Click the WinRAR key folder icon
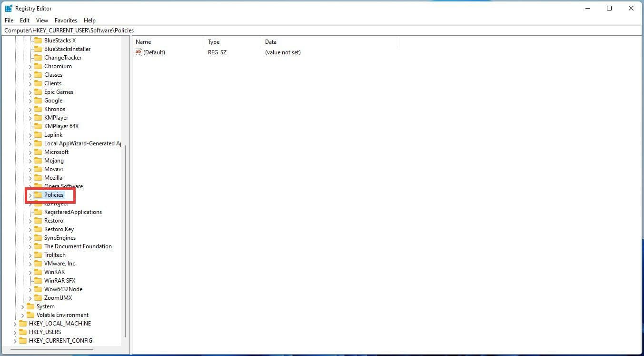 point(38,272)
